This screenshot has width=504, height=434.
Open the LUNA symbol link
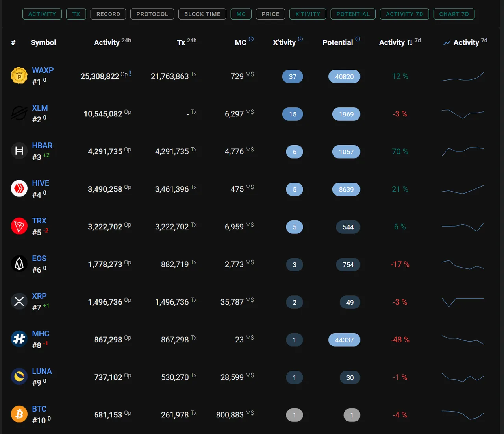(x=42, y=371)
